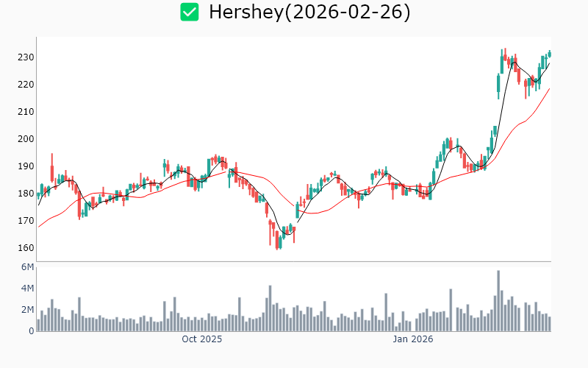Click the lowest candlestick near 160

point(277,243)
